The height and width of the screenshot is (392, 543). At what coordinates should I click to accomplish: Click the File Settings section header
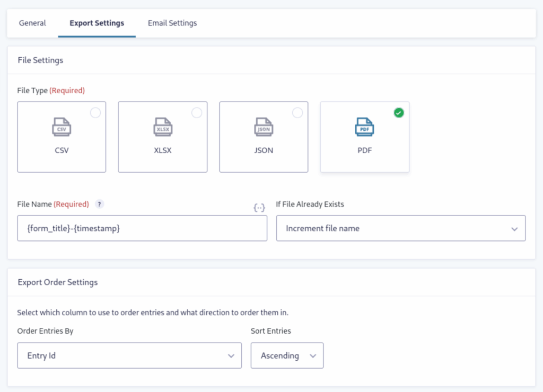tap(40, 60)
